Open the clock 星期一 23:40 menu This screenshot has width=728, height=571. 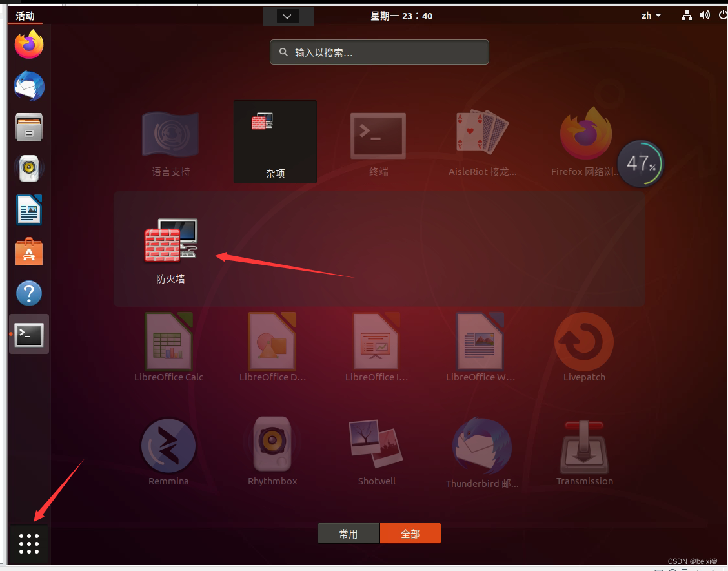point(401,16)
